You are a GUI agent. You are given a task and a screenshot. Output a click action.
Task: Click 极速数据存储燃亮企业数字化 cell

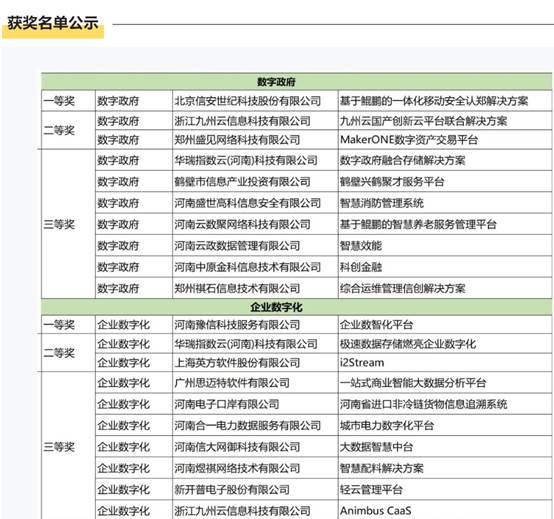445,344
